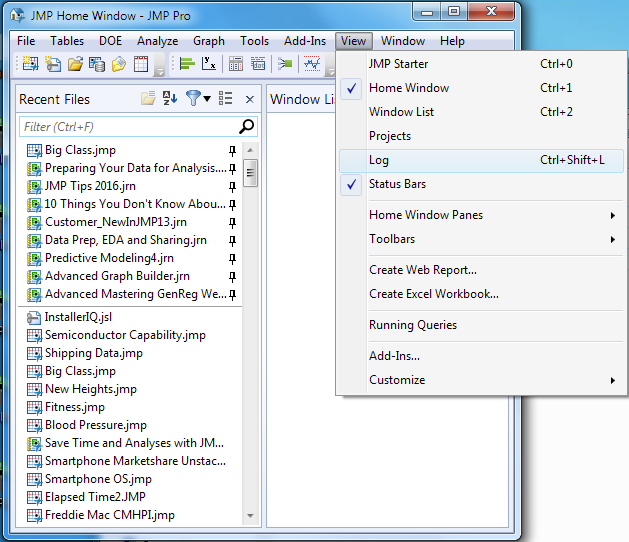Click the New Script toolbar icon
This screenshot has height=542, width=629.
[53, 64]
